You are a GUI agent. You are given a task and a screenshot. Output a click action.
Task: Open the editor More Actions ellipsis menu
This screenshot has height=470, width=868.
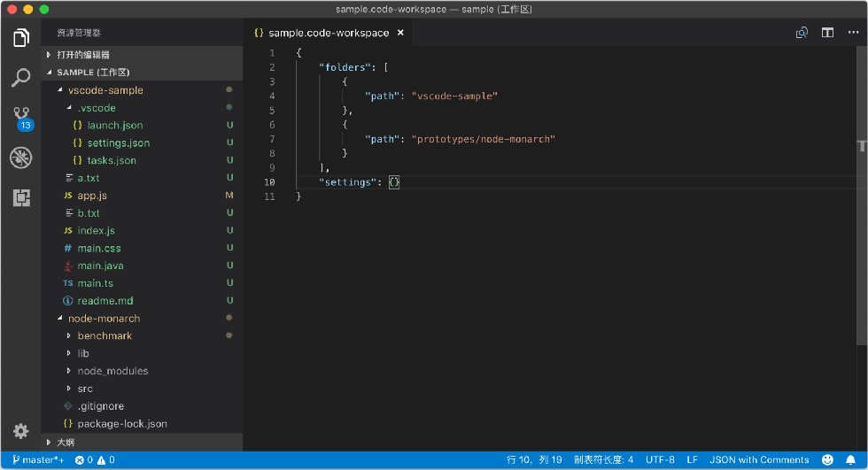pyautogui.click(x=853, y=33)
